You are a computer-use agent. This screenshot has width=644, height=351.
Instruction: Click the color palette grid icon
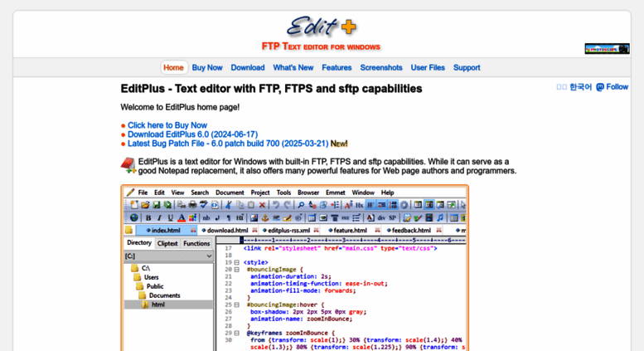[192, 218]
